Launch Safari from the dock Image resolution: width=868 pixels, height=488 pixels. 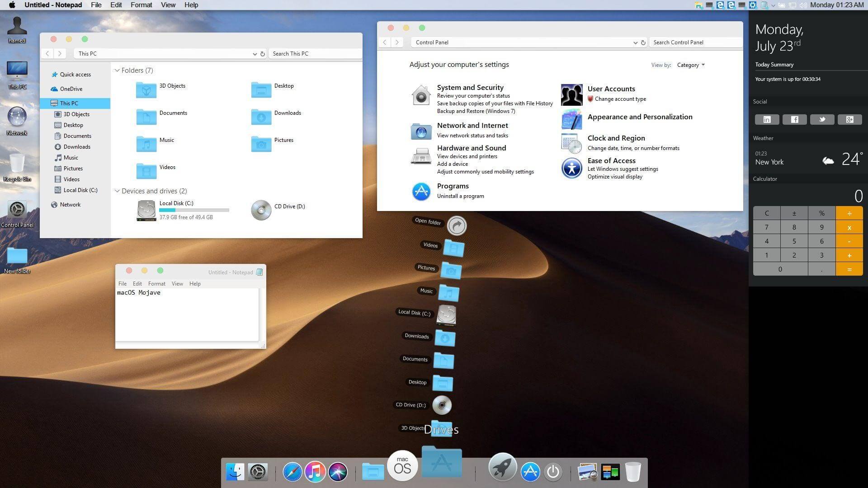(292, 472)
